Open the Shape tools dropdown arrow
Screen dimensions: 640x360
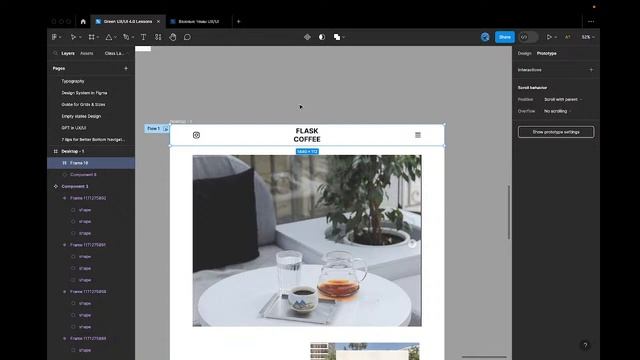coord(116,37)
